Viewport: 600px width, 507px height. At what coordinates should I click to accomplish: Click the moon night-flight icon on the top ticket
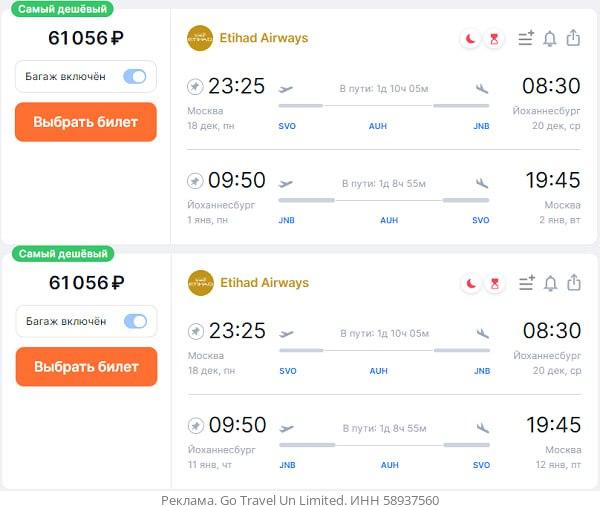[470, 39]
